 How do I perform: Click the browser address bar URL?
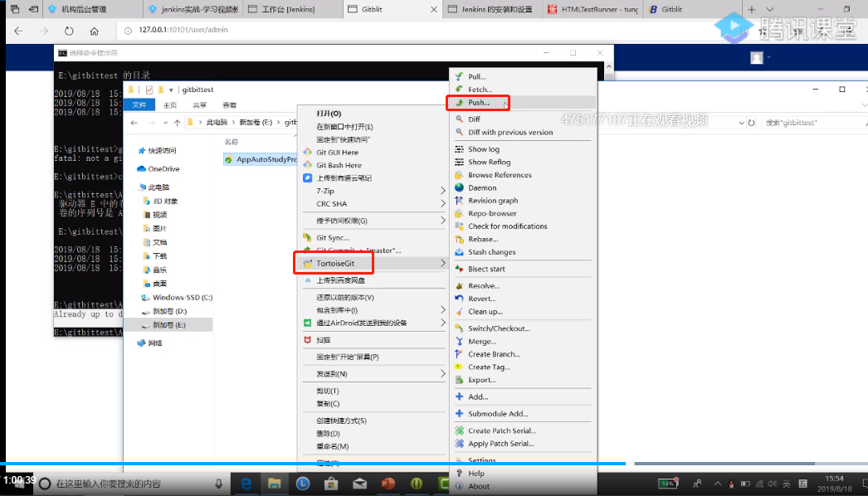click(x=183, y=30)
